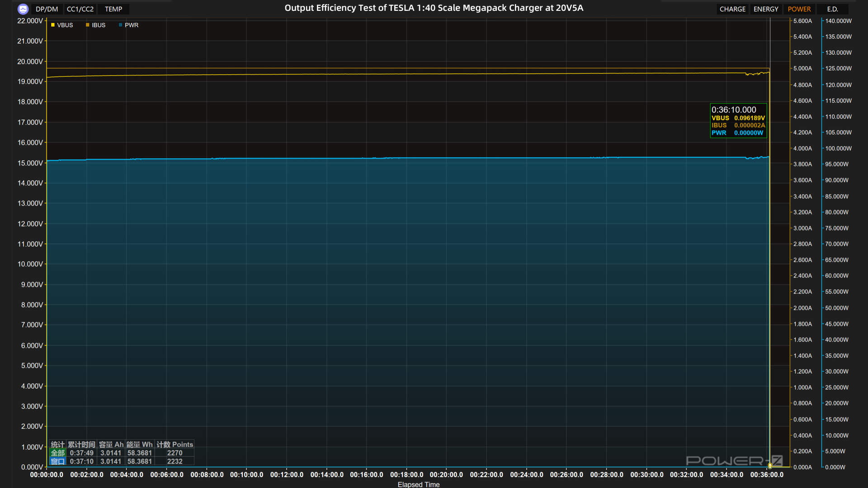Toggle the VBUS series in legend
This screenshot has width=868, height=488.
(x=62, y=25)
